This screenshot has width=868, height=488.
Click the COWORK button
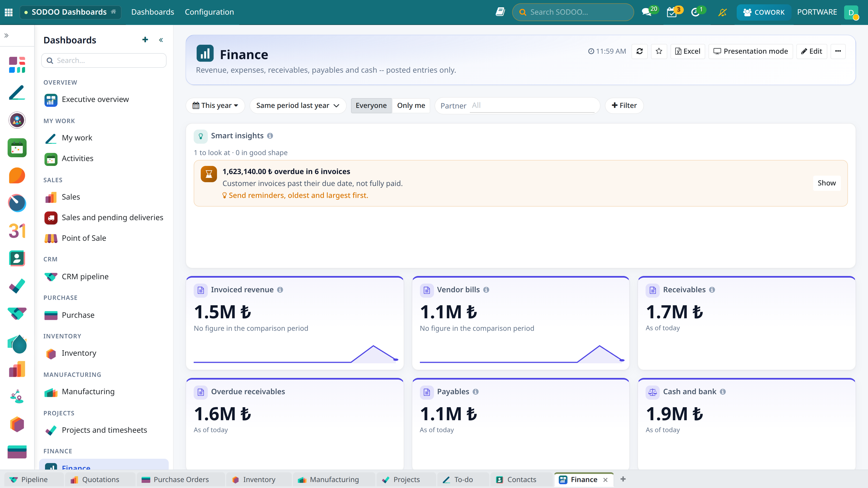764,12
